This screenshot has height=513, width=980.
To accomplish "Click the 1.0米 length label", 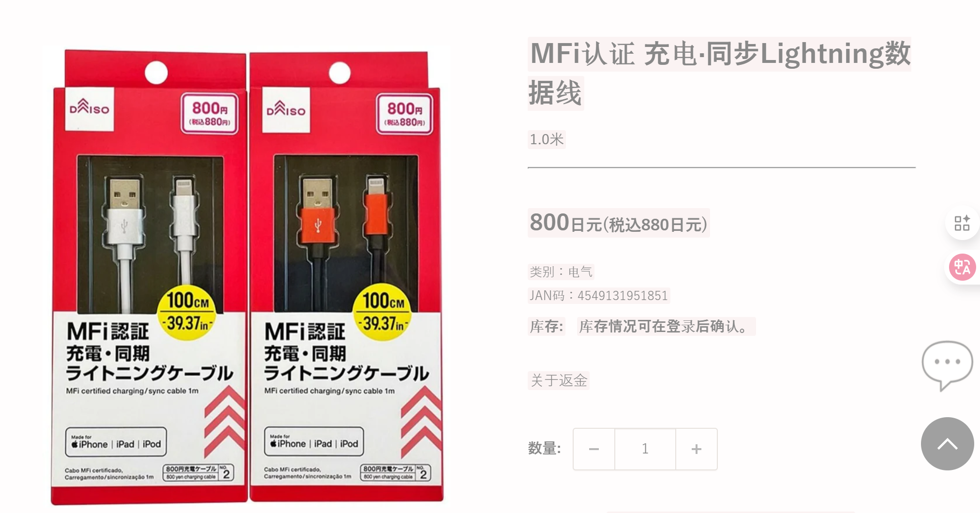I will 547,139.
